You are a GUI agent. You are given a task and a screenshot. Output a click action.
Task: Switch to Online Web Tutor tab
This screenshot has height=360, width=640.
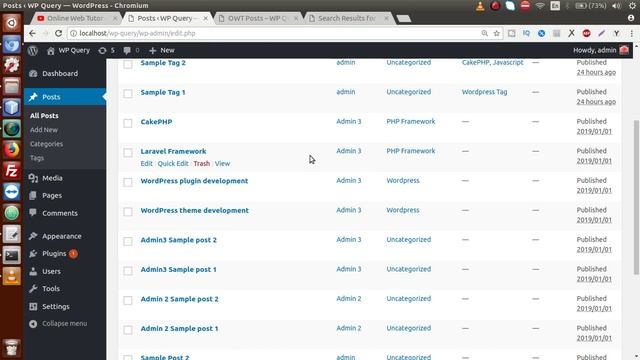76,18
